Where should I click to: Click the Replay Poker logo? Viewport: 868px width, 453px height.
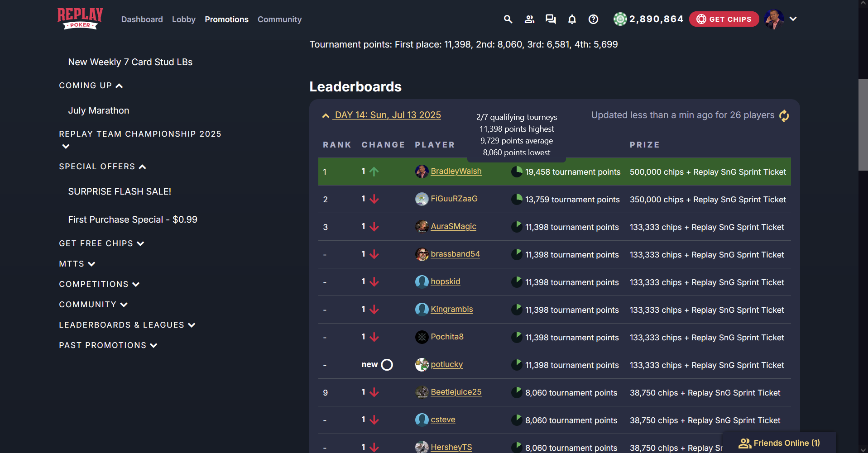click(80, 19)
